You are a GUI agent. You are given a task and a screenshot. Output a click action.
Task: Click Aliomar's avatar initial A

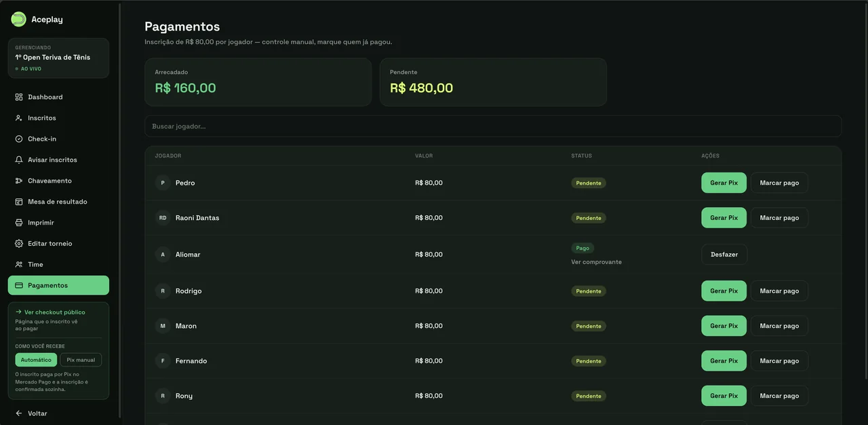click(163, 255)
